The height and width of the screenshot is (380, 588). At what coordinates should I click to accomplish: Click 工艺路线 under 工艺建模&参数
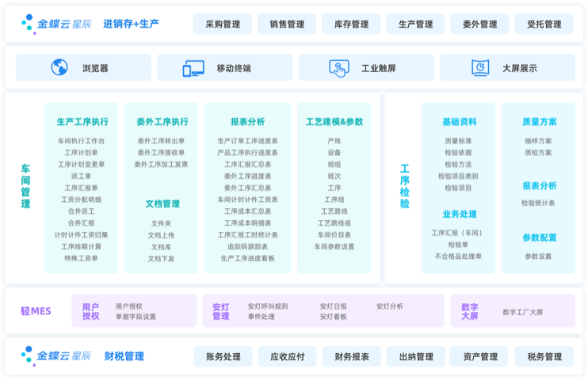pos(334,211)
